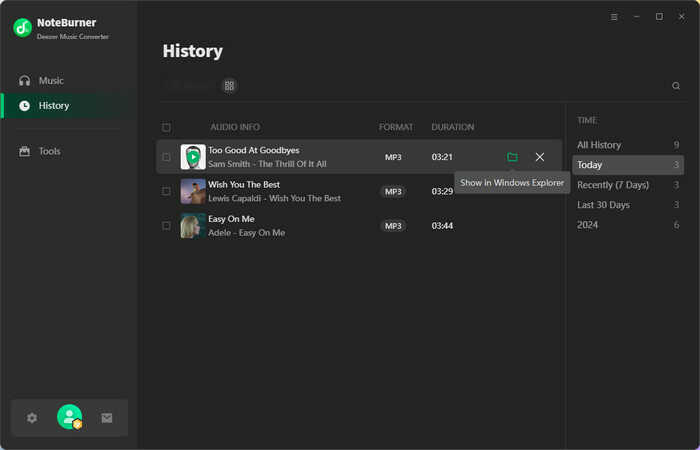The width and height of the screenshot is (700, 450).
Task: Filter by All History
Action: pos(628,145)
